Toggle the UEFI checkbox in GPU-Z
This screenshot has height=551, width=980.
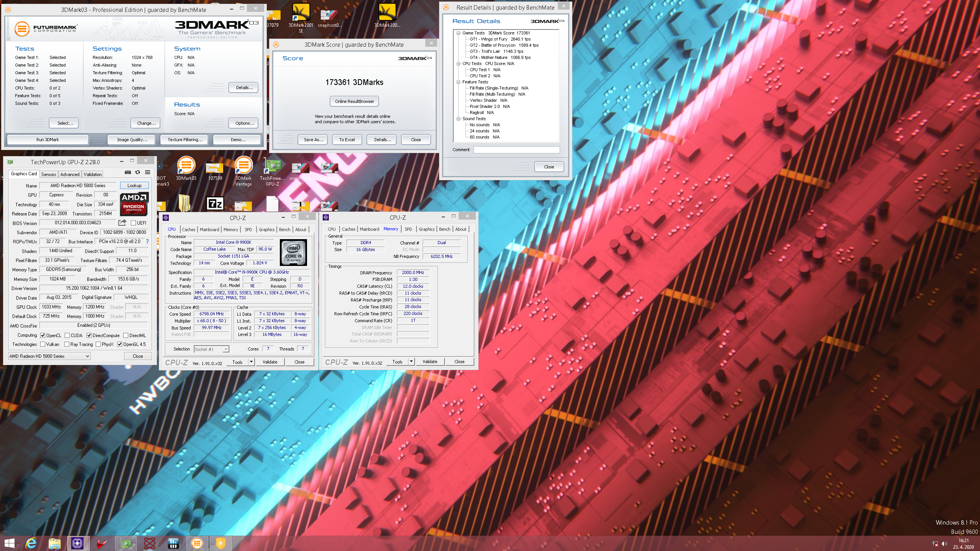(133, 223)
